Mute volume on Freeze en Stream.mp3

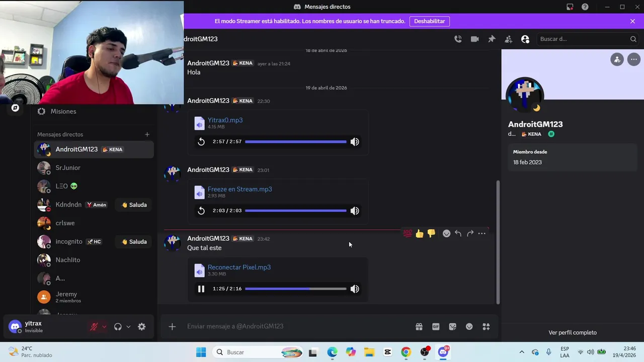click(355, 211)
